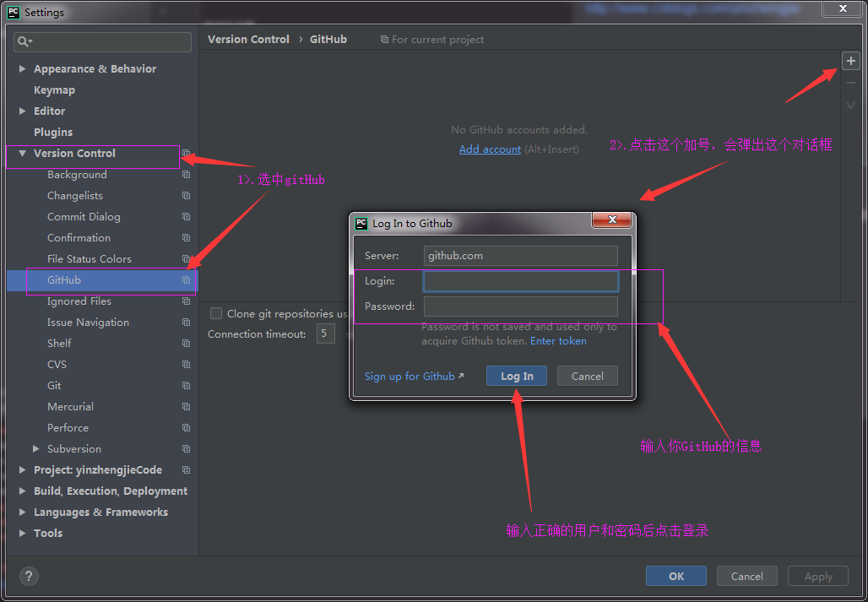The width and height of the screenshot is (868, 602).
Task: Expand the Subversion node
Action: click(x=36, y=448)
